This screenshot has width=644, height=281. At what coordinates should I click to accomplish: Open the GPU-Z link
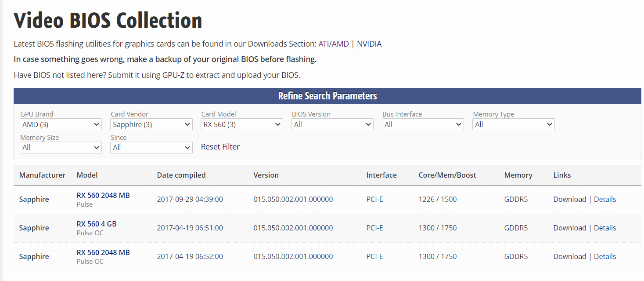(173, 75)
